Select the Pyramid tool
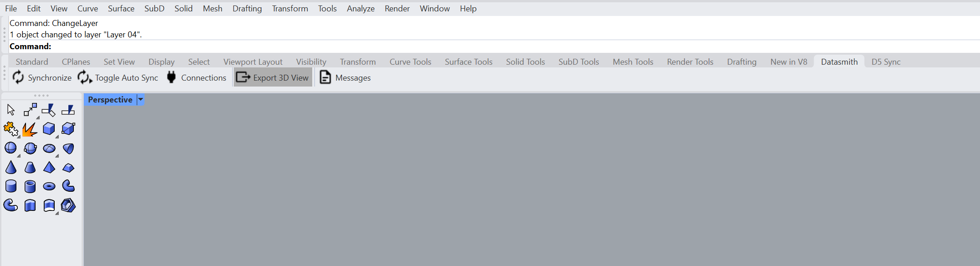The width and height of the screenshot is (980, 266). (x=49, y=168)
